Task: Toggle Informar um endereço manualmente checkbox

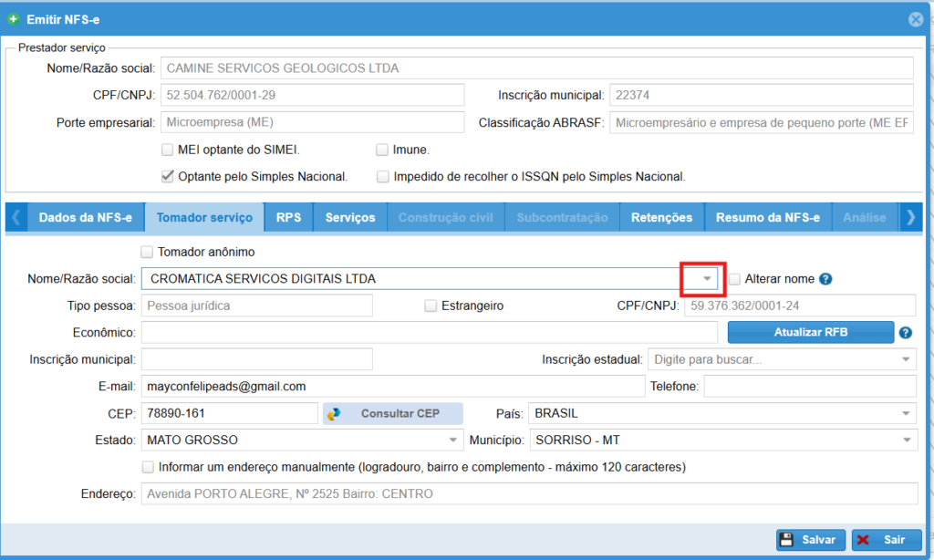Action: click(x=148, y=467)
